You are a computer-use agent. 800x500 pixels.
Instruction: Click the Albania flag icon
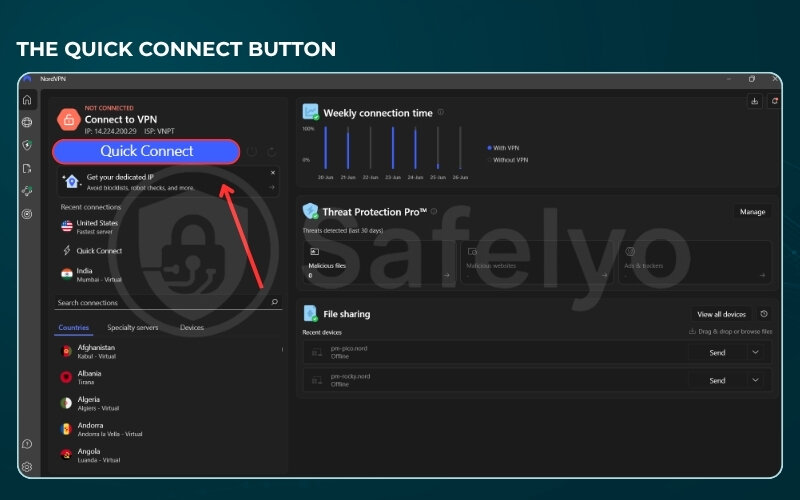[66, 378]
